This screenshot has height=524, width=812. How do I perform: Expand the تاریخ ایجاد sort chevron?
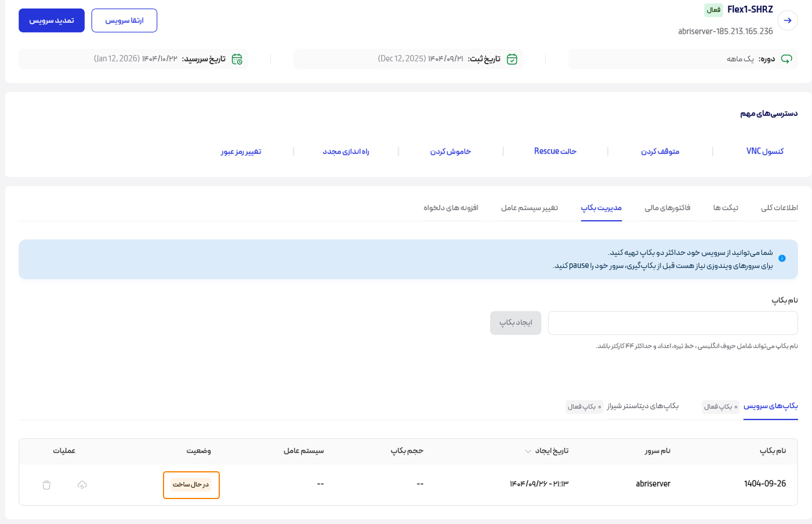pyautogui.click(x=528, y=452)
